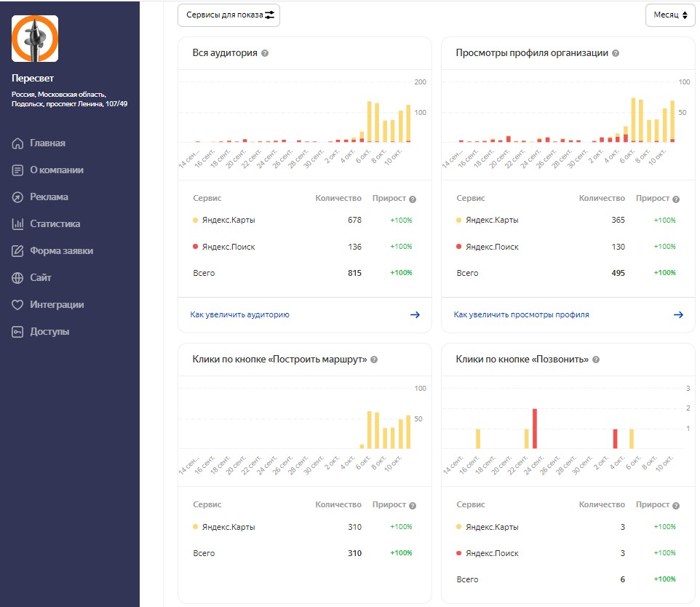Click the О компании document icon
This screenshot has width=700, height=607.
18,170
